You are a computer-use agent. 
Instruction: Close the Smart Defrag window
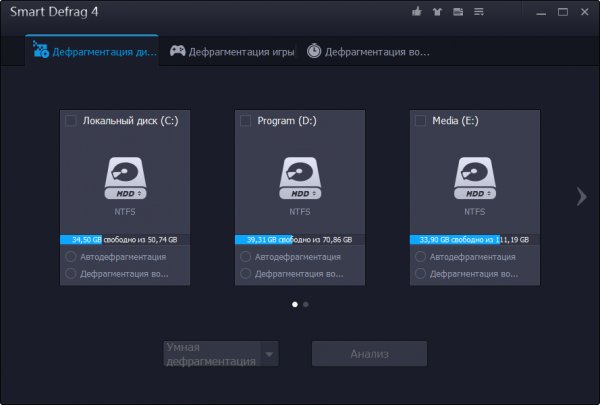(584, 12)
